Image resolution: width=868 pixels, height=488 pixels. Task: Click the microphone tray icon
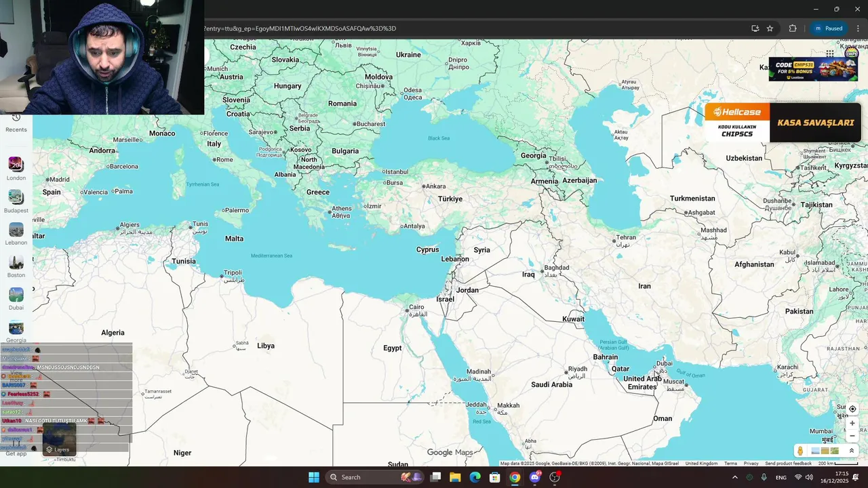(x=764, y=477)
